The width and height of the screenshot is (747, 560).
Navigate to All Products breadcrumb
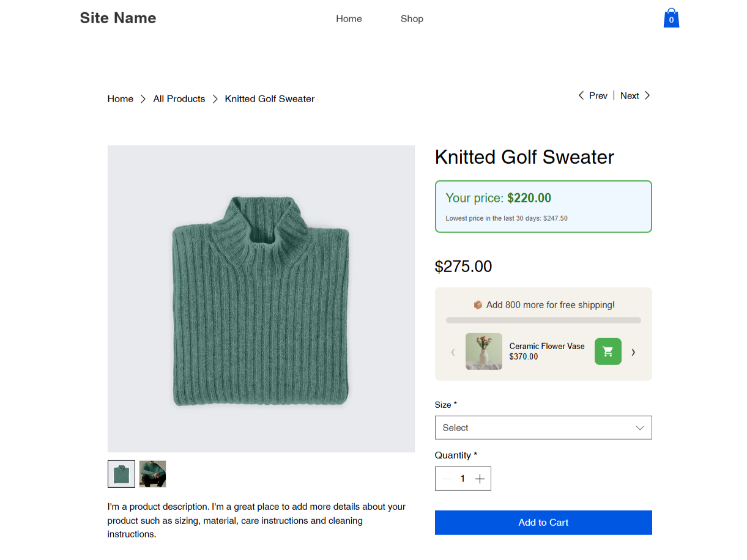click(x=179, y=99)
